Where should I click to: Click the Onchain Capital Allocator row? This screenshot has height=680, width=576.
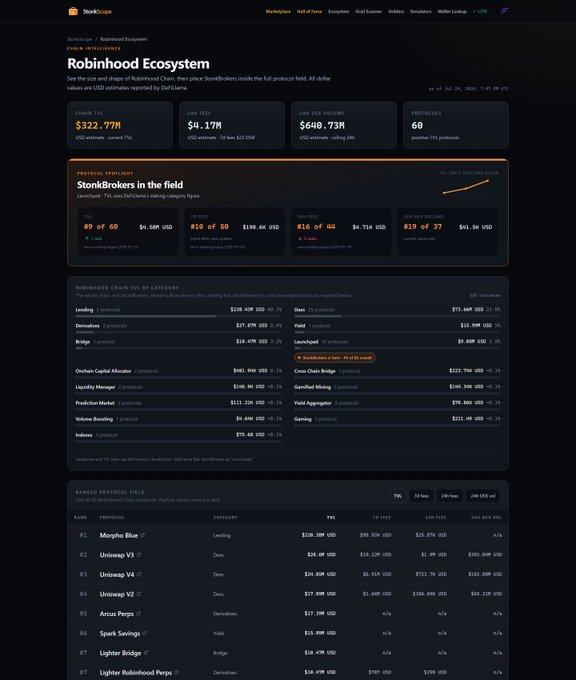179,373
